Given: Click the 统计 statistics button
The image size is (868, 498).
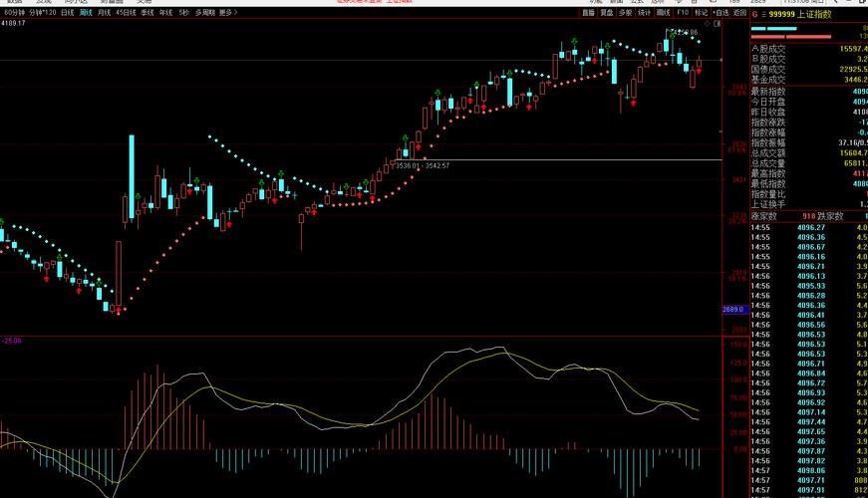Looking at the screenshot, I should 645,12.
